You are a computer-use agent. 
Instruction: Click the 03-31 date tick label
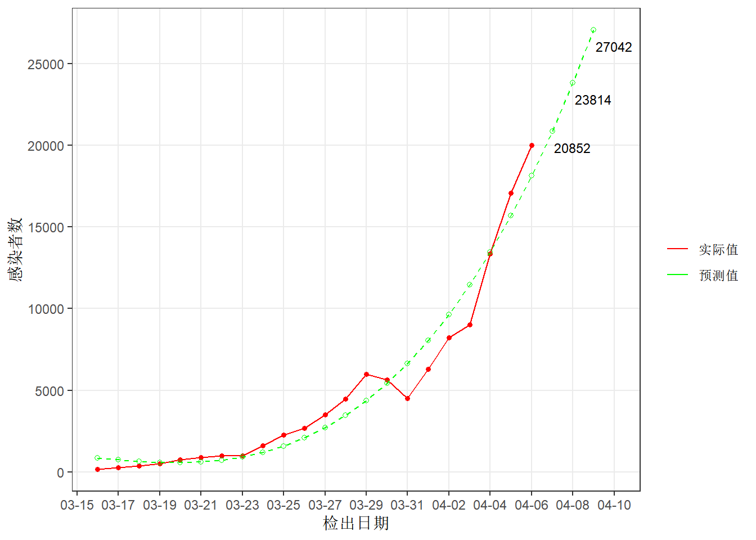407,505
